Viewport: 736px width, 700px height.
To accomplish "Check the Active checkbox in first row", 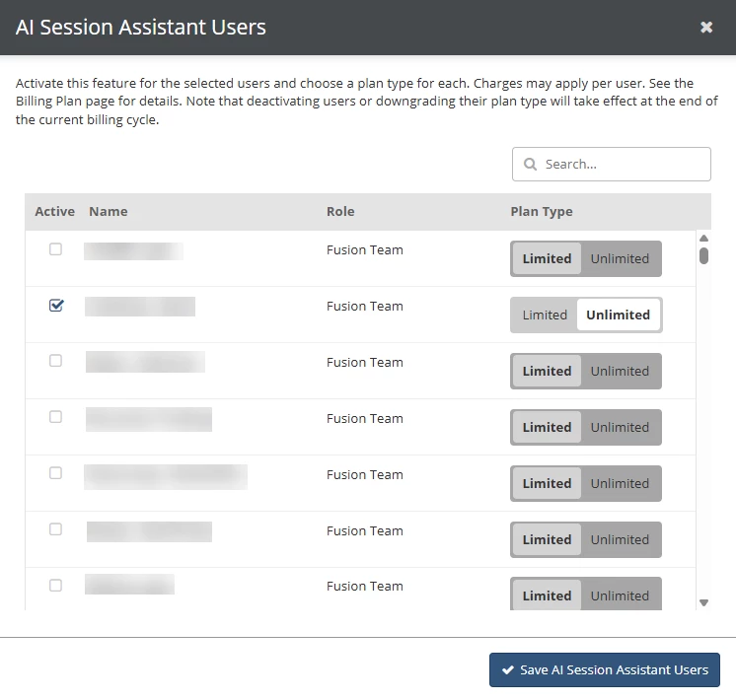I will click(55, 249).
